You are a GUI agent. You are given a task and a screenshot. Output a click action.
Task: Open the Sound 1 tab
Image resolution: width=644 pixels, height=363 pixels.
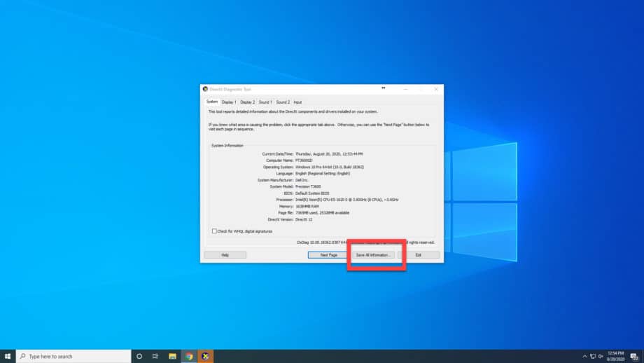[265, 102]
